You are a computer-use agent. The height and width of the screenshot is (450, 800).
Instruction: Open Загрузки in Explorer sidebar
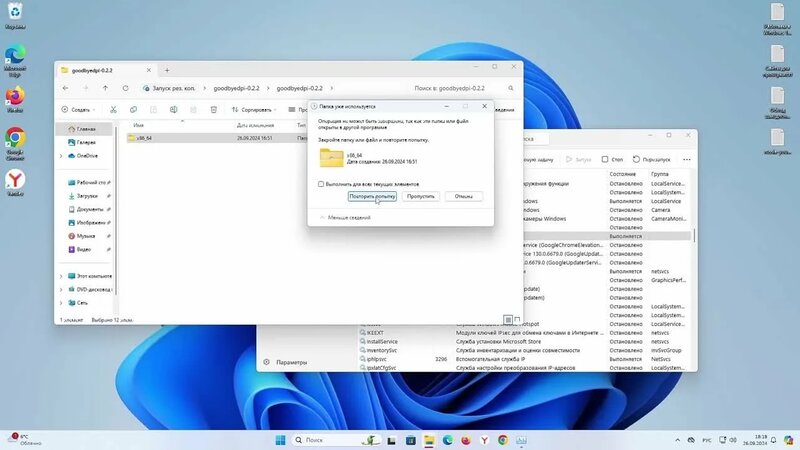click(x=87, y=196)
